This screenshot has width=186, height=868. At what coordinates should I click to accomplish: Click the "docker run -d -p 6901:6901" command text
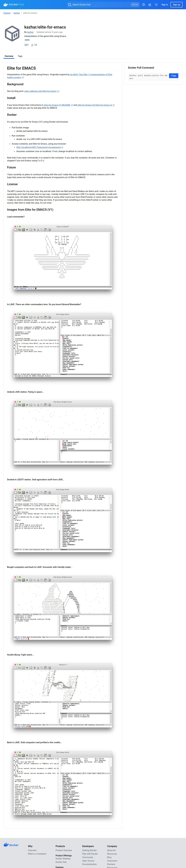point(39,139)
